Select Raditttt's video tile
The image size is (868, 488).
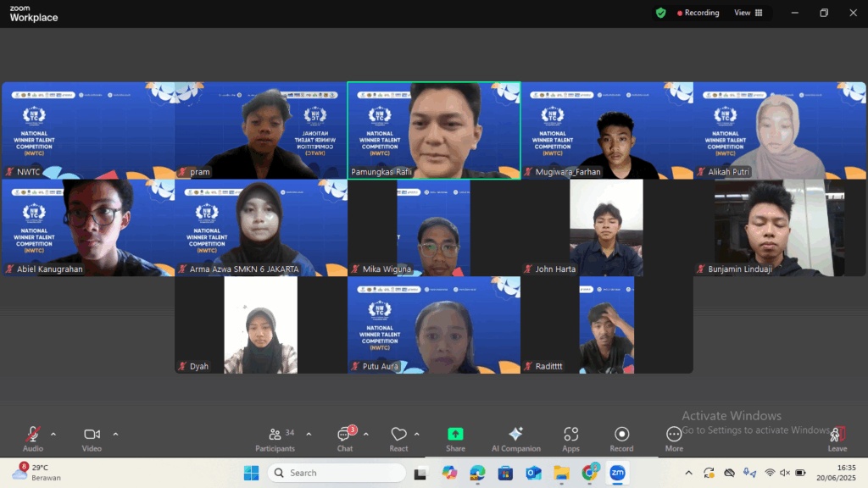(607, 324)
